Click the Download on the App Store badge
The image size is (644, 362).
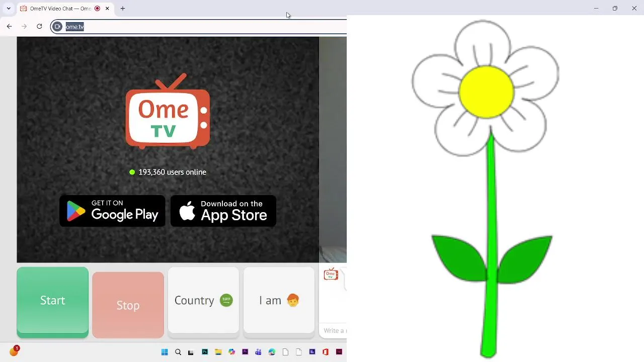pos(223,211)
